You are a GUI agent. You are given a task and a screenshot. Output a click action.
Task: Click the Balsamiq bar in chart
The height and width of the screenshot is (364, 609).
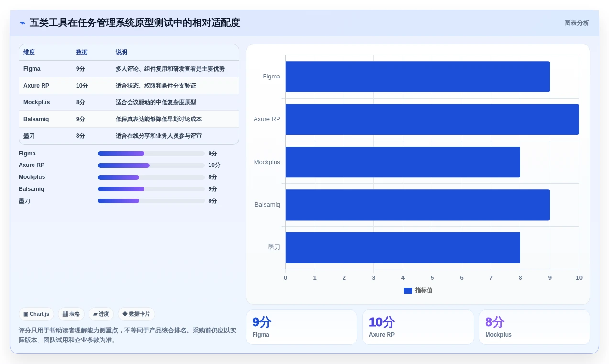tap(418, 205)
